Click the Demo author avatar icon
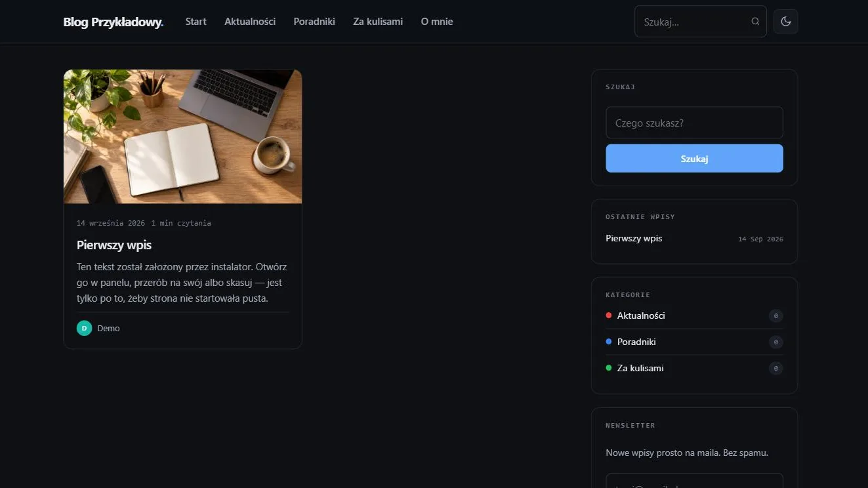 coord(84,328)
